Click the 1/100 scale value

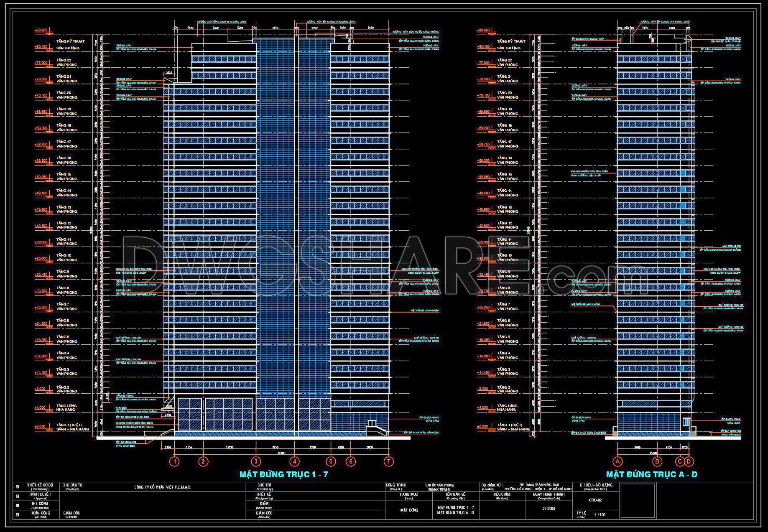tap(600, 514)
